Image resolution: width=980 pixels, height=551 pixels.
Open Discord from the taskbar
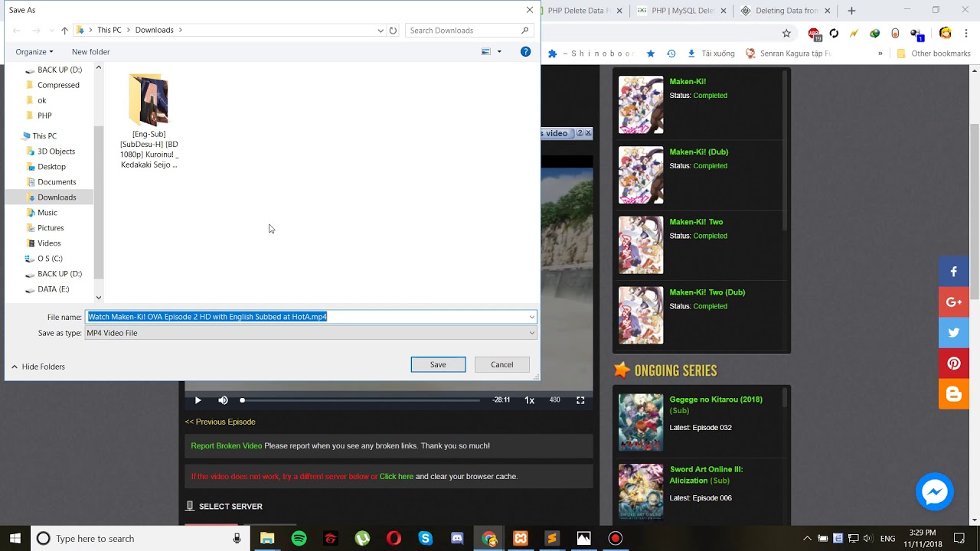457,539
